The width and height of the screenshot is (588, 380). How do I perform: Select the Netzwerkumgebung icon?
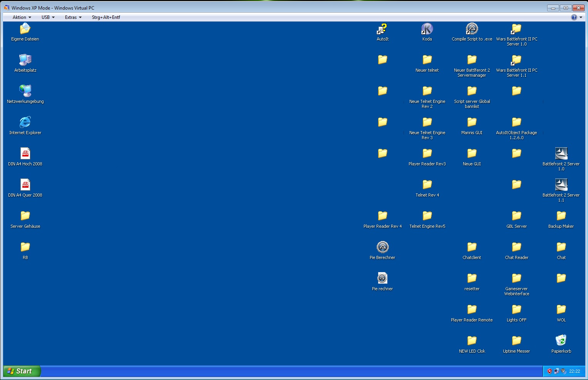coord(25,91)
